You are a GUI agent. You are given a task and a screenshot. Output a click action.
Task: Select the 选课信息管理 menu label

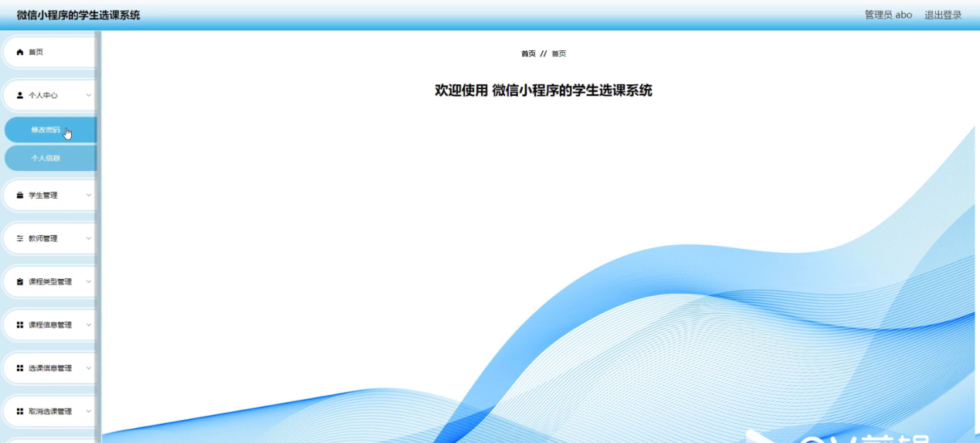coord(50,369)
